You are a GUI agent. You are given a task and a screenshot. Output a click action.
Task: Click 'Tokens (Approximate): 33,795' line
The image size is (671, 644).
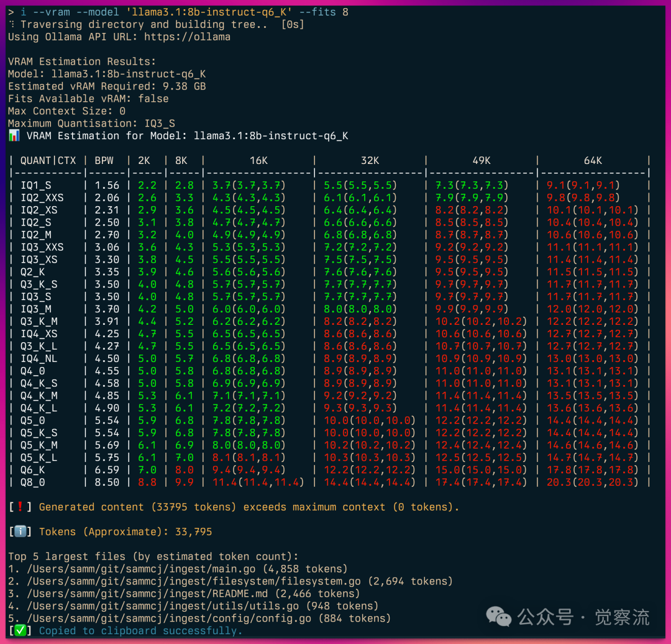[x=126, y=532]
